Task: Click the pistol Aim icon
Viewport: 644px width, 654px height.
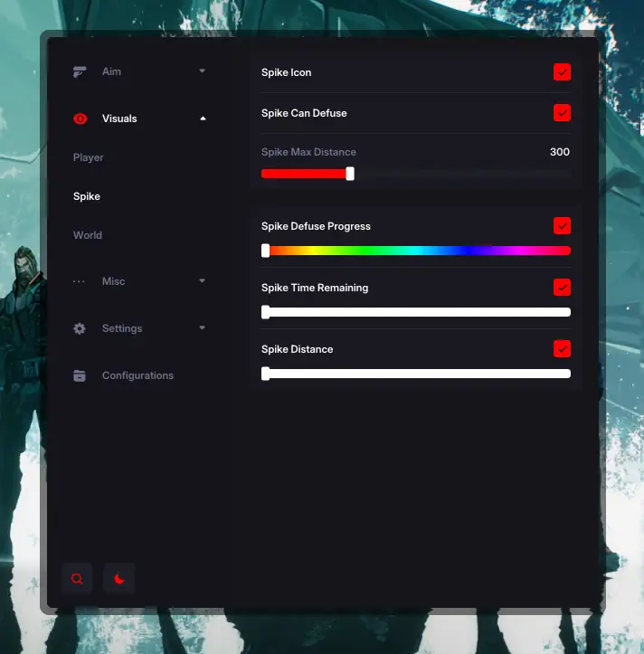Action: (80, 71)
